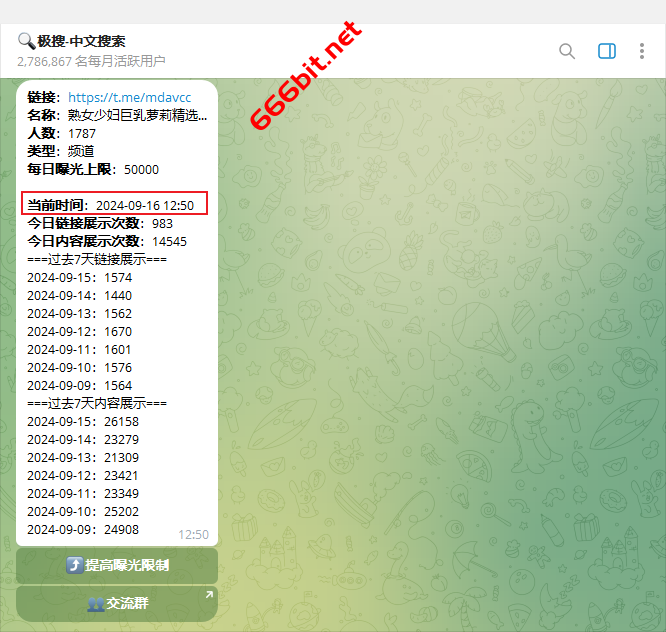This screenshot has width=666, height=632.
Task: Click the 极搜-中文搜索 chat title
Action: tap(72, 41)
